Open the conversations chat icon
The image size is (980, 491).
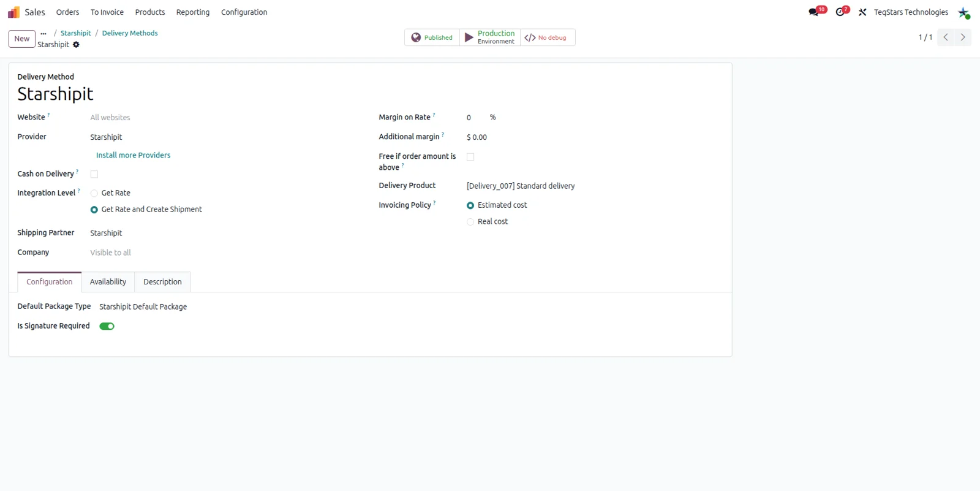813,12
